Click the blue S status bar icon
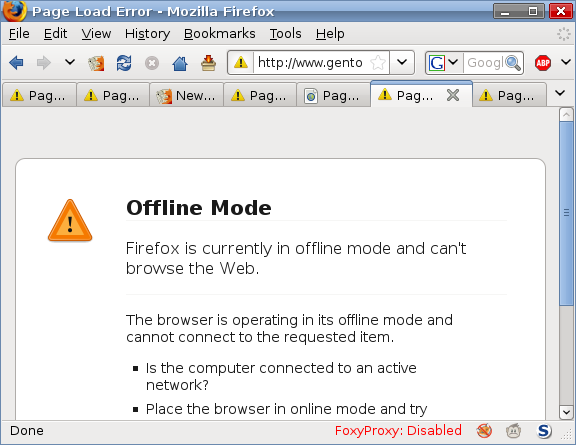Screen dimensions: 576x445 [x=544, y=431]
